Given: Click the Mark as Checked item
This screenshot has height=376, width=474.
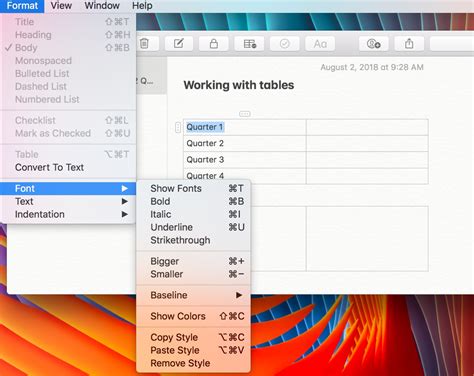Looking at the screenshot, I should (68, 133).
